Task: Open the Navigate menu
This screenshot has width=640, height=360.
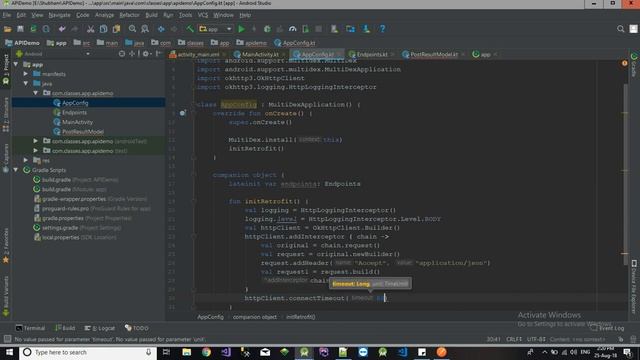Action: pos(60,15)
